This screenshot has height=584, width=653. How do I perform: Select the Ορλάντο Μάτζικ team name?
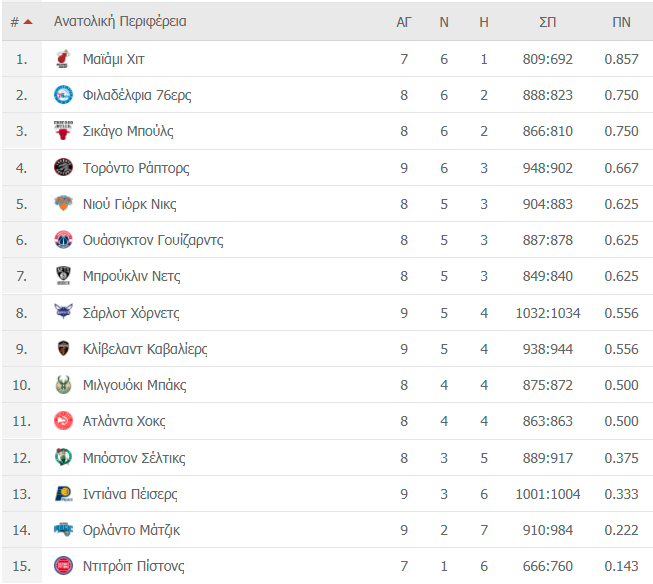[131, 530]
